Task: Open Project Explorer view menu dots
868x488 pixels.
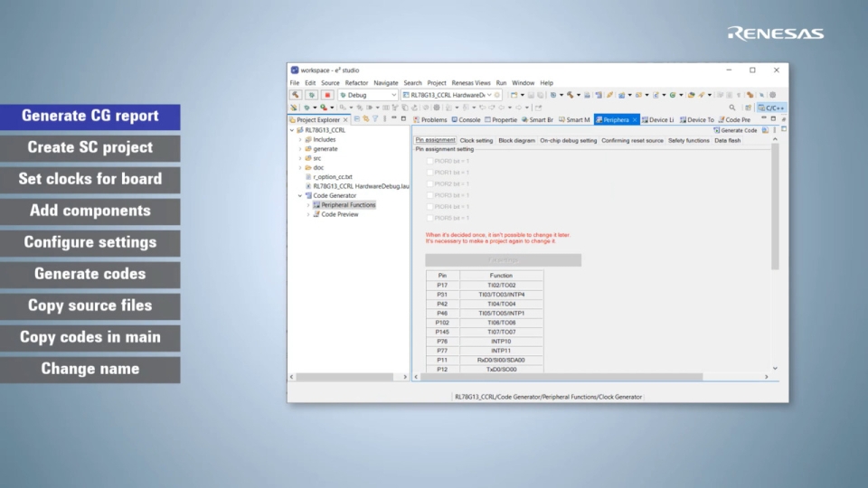Action: [385, 119]
